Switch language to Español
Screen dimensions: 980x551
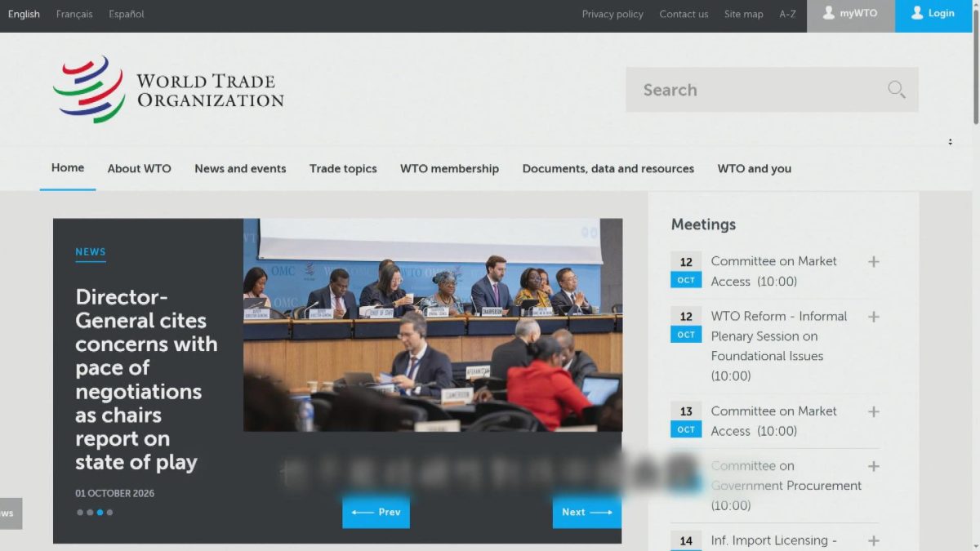pos(127,14)
